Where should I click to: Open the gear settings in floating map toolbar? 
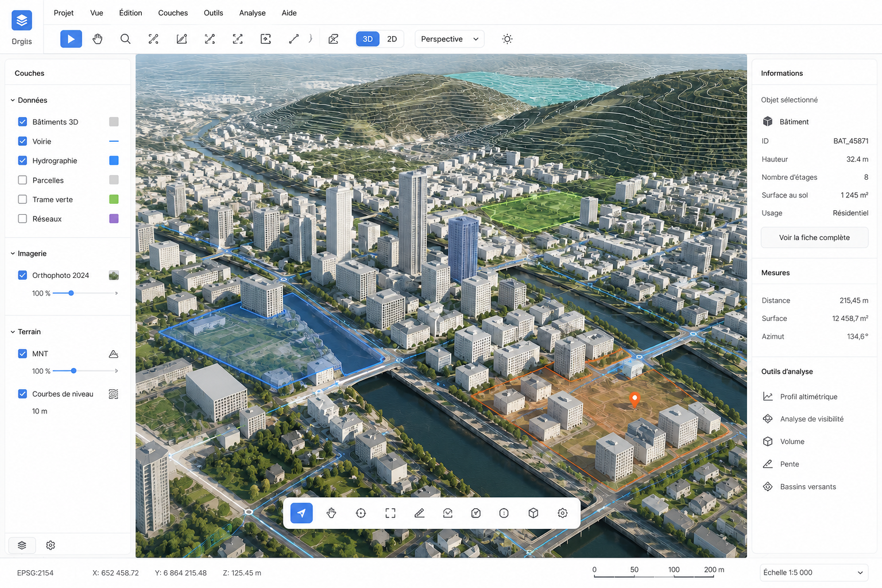(563, 513)
